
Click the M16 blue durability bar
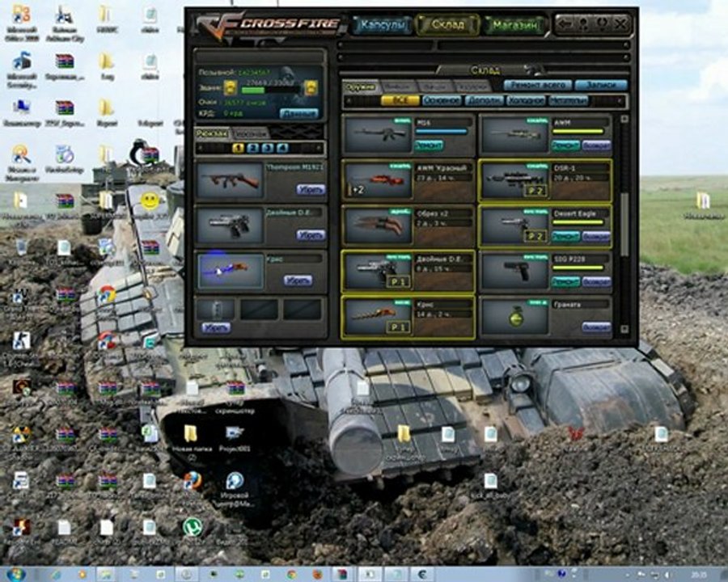(x=441, y=132)
